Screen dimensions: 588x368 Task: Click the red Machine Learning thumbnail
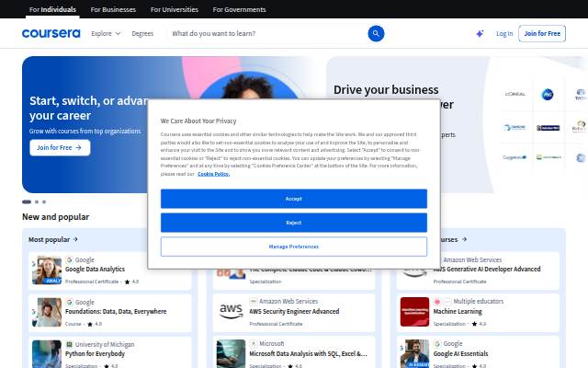tap(414, 312)
